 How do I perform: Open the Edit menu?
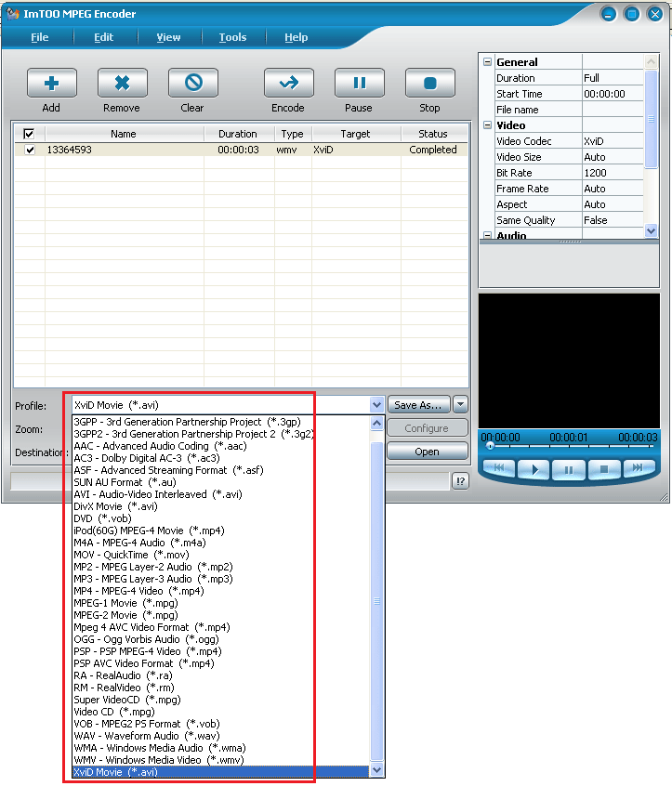click(104, 37)
